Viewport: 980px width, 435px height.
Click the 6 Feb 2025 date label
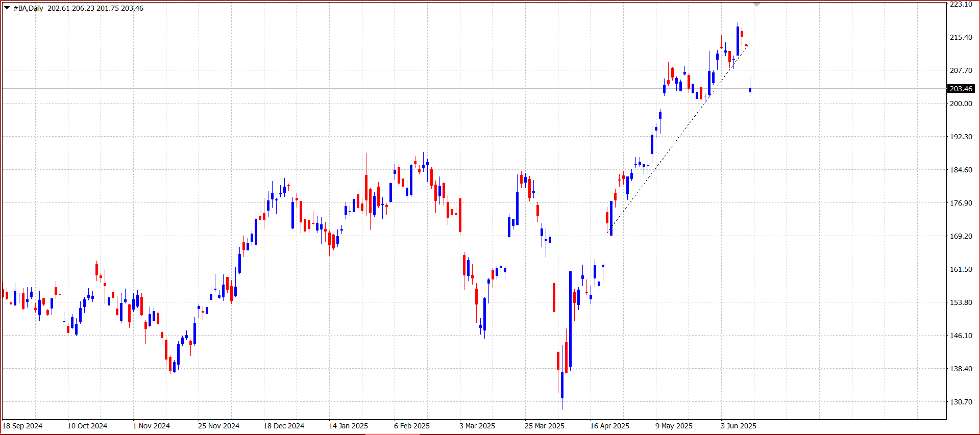pyautogui.click(x=412, y=426)
